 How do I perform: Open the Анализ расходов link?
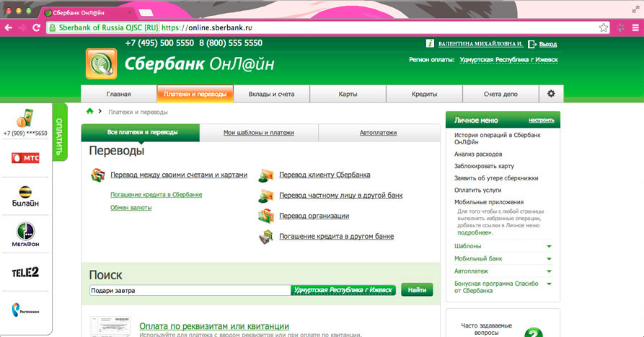point(478,154)
